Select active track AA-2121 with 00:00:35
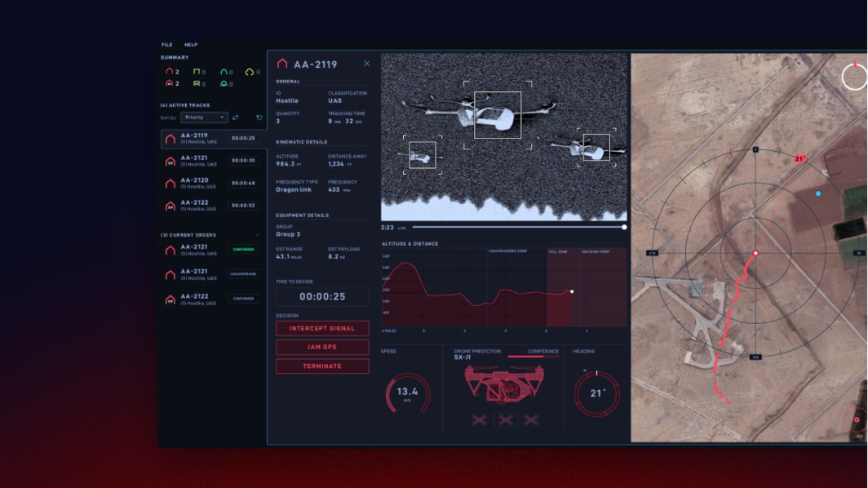The image size is (868, 488). coord(214,162)
